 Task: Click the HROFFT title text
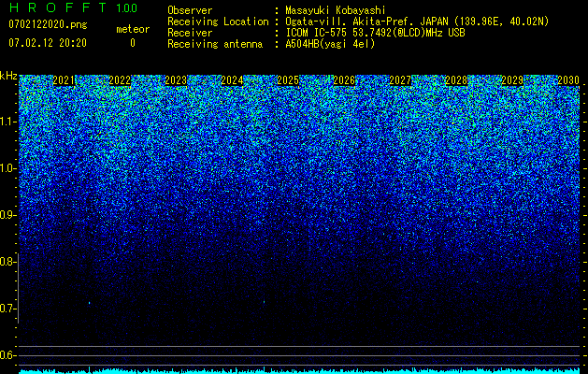[58, 7]
